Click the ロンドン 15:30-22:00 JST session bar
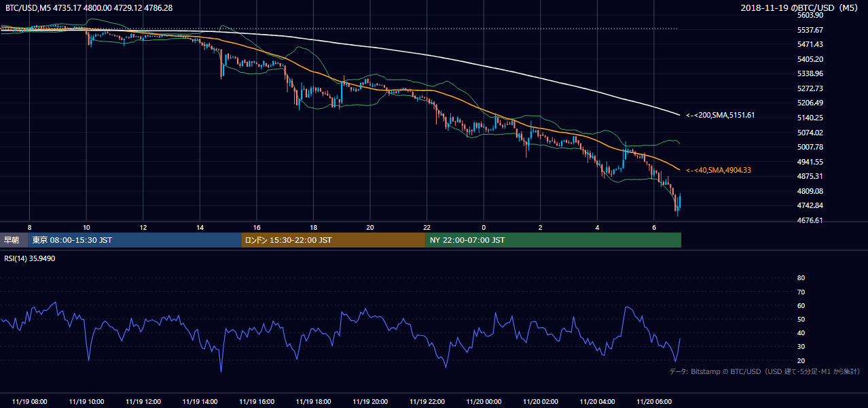 333,240
